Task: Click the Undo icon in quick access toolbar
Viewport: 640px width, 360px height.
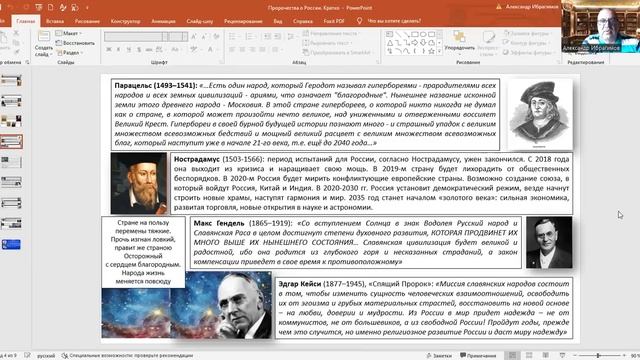Action: [x=10, y=7]
